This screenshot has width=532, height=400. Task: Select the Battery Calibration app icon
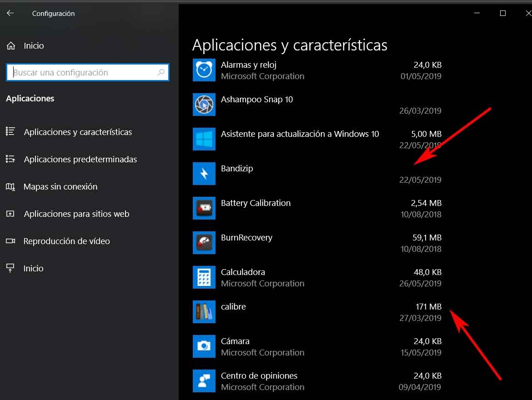(x=204, y=208)
